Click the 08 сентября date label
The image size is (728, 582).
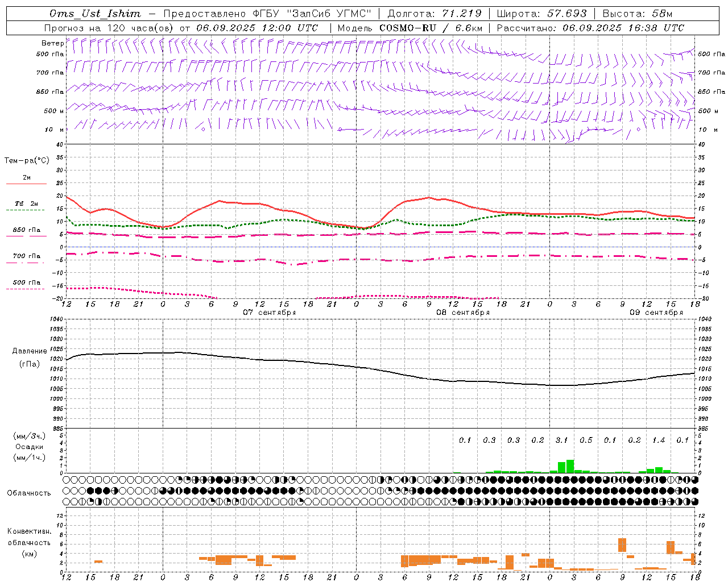click(x=462, y=313)
